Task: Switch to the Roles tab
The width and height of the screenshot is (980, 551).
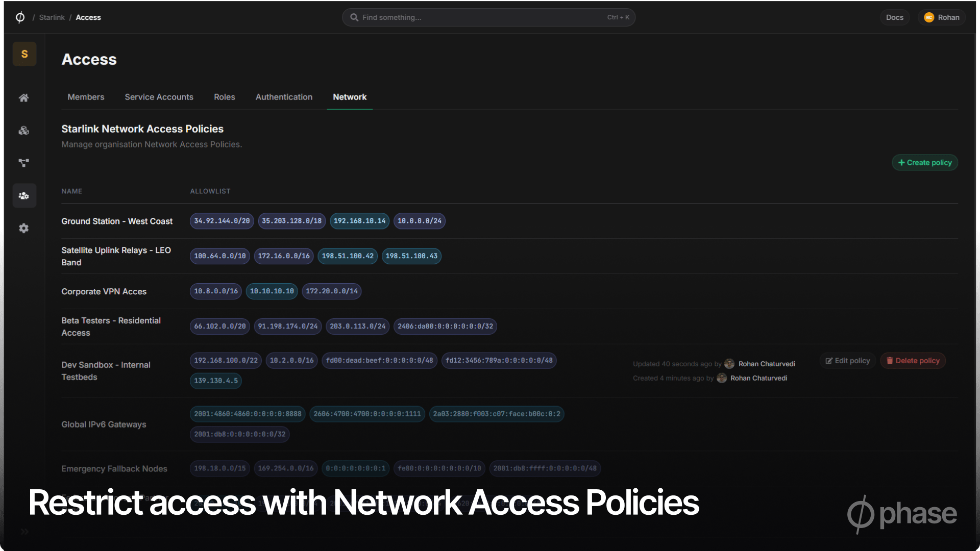Action: click(x=225, y=97)
